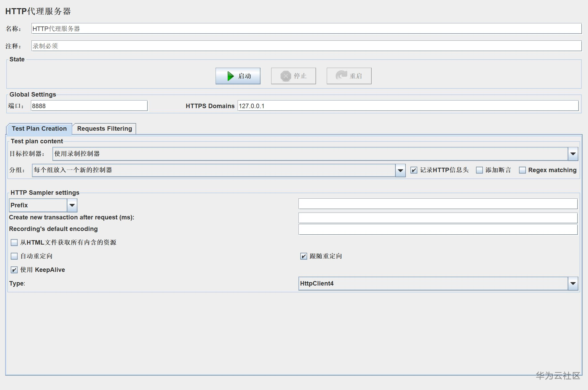The width and height of the screenshot is (588, 390).
Task: Check 从HTML文件获取所有内含的资源 option
Action: [x=14, y=243]
